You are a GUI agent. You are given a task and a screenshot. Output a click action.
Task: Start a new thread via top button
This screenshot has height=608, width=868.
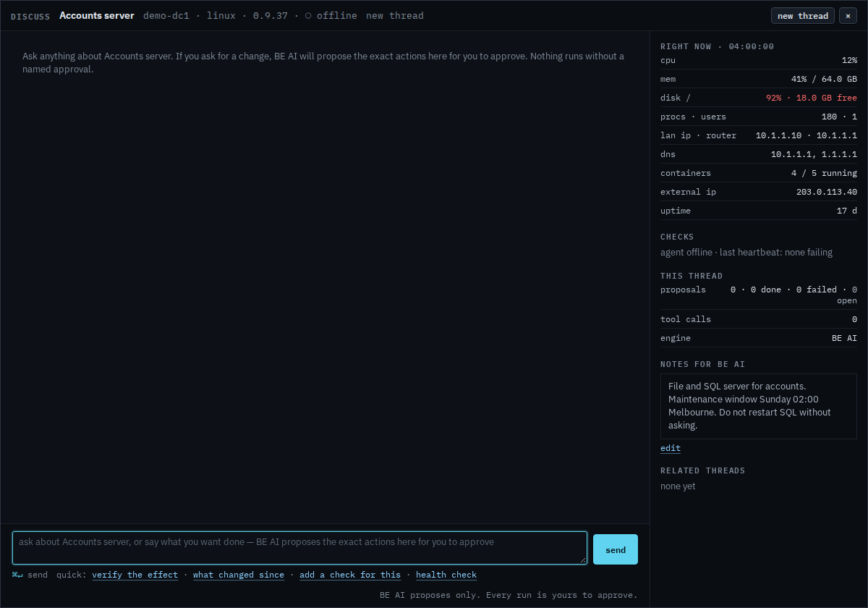(x=803, y=16)
